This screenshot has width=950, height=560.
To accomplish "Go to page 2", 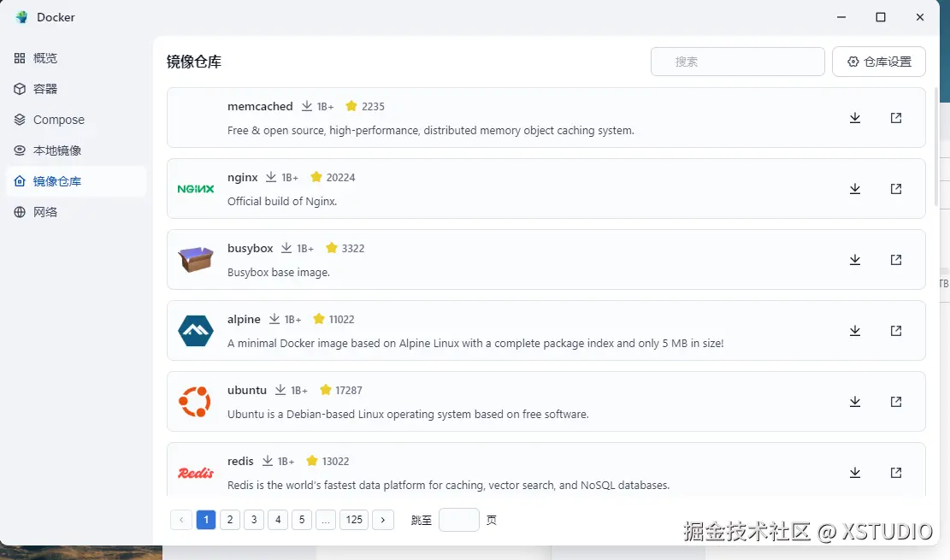I will point(230,520).
